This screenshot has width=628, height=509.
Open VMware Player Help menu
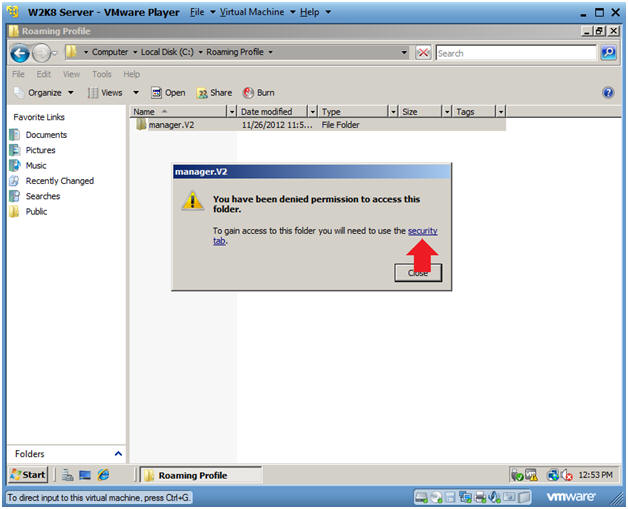(x=315, y=12)
